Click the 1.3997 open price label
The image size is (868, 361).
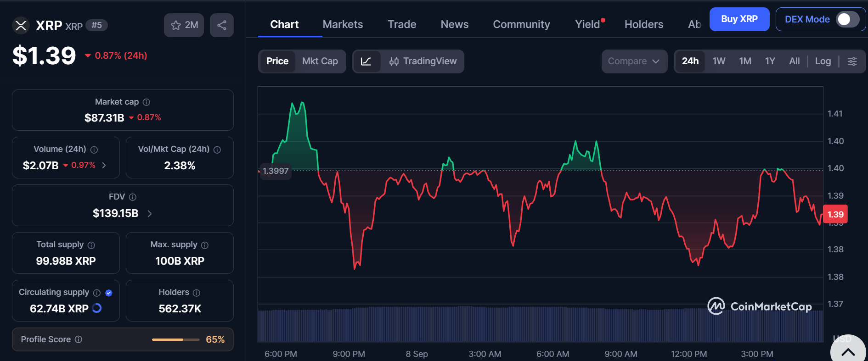(276, 171)
